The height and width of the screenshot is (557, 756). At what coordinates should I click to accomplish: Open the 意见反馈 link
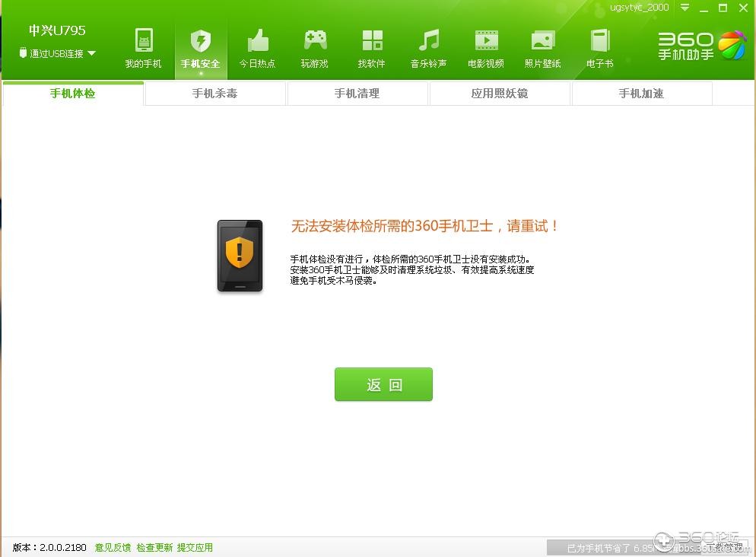(113, 547)
